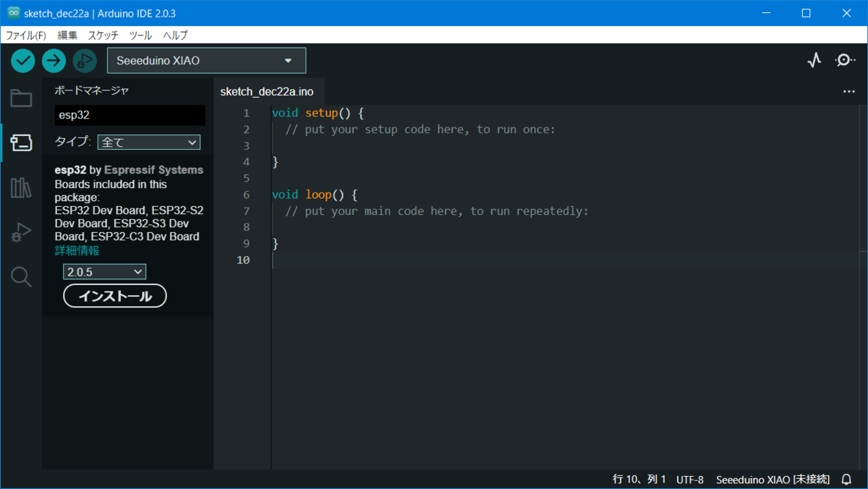Click the Verify checkmark button

23,61
